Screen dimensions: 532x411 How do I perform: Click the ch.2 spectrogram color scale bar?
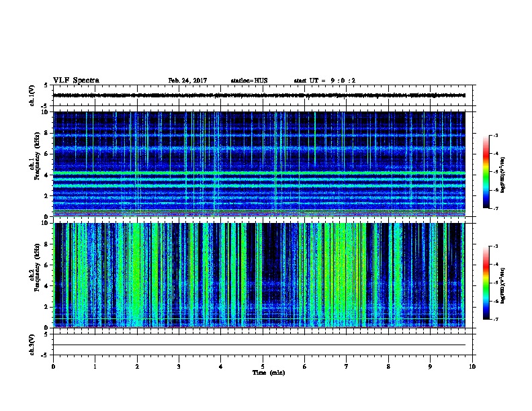coord(486,283)
